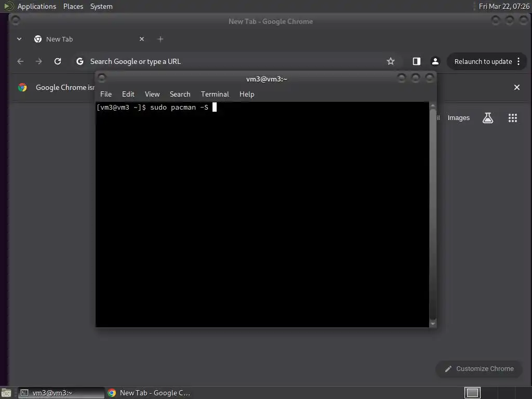Open the terminal Search menu
This screenshot has width=532, height=399.
[x=180, y=95]
